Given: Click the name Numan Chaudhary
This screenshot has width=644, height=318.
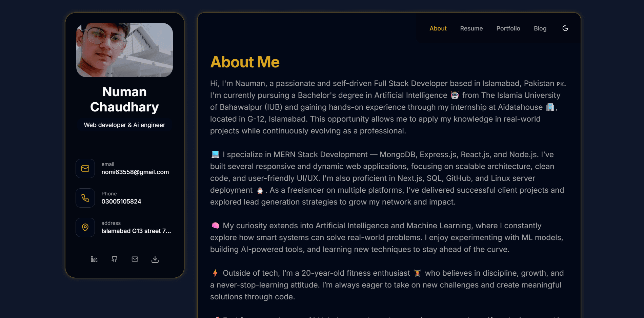Looking at the screenshot, I should (124, 99).
